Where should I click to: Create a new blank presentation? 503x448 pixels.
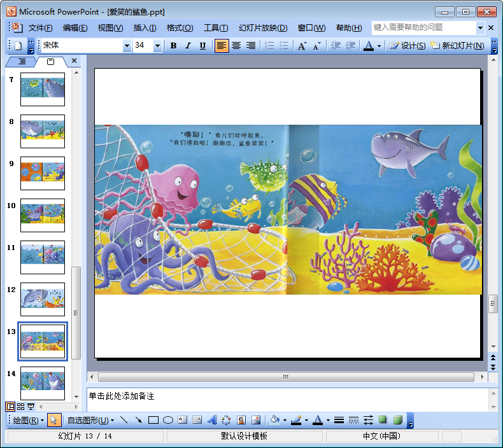(x=18, y=46)
